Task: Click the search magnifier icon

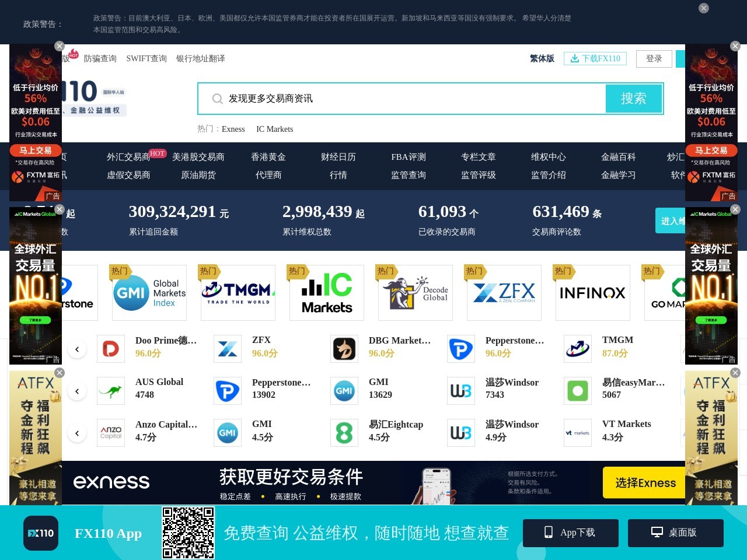Action: point(217,99)
